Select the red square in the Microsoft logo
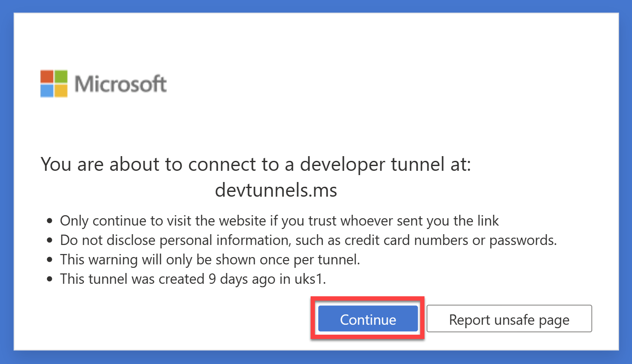Screen dimensions: 632x364 47,76
